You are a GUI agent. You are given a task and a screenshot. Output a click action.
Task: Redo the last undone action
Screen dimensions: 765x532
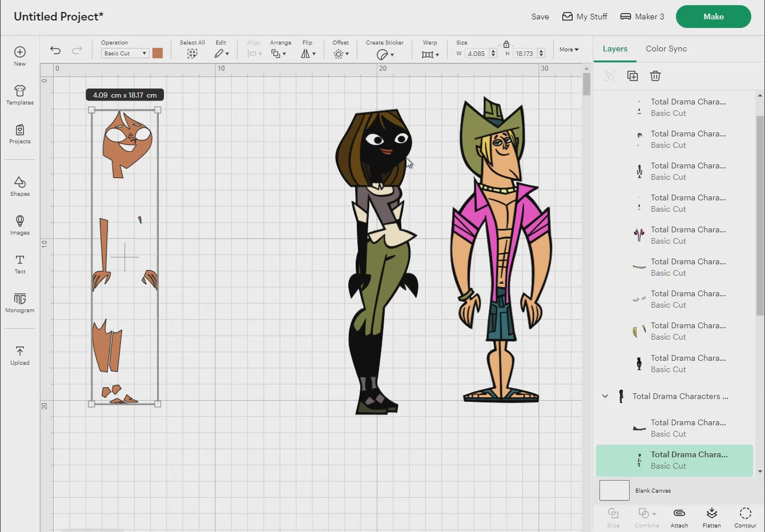[x=77, y=50]
